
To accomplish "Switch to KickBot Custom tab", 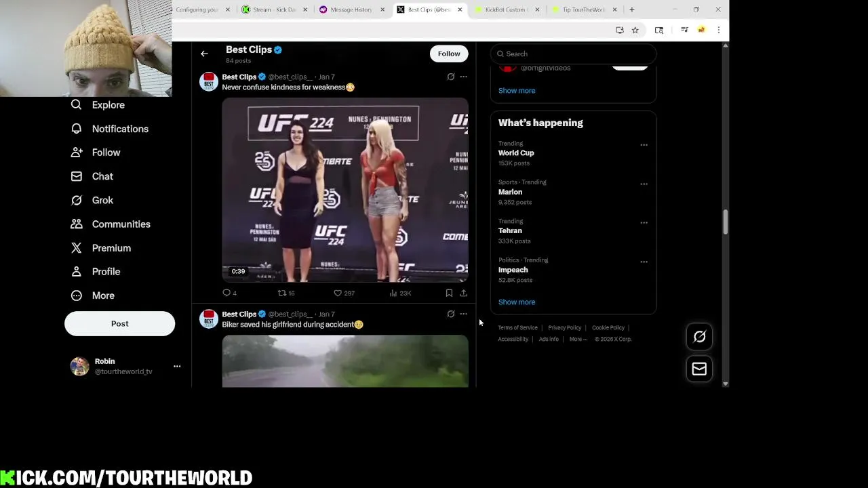I will click(x=505, y=9).
